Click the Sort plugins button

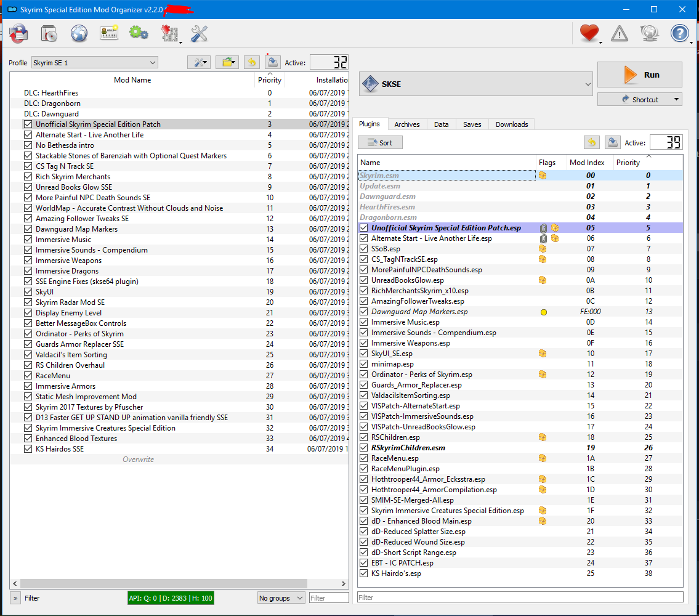[380, 143]
